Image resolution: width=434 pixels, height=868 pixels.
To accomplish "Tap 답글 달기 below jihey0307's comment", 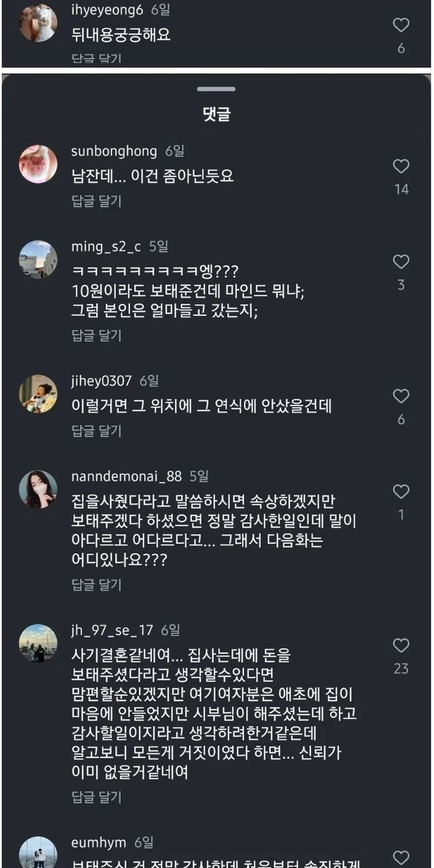I will [96, 431].
